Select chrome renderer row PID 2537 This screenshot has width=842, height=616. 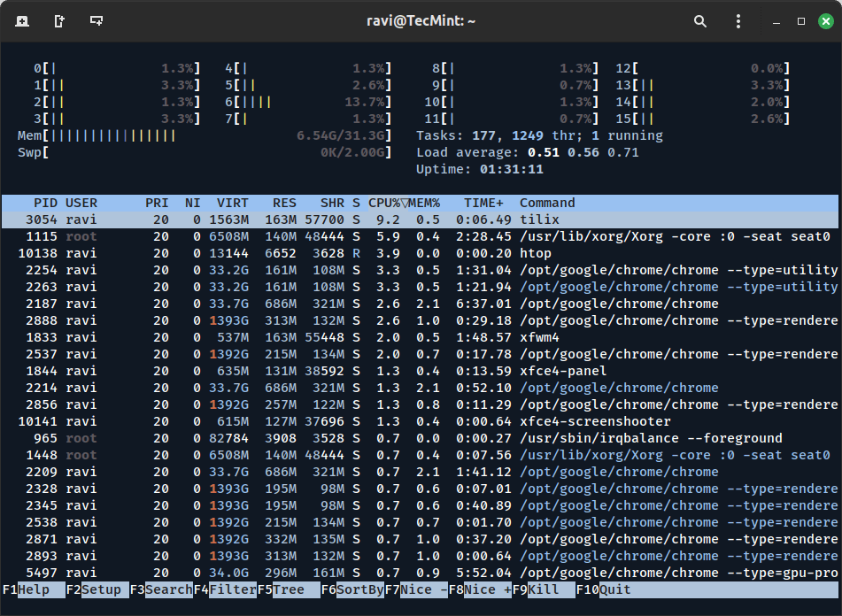tap(420, 354)
